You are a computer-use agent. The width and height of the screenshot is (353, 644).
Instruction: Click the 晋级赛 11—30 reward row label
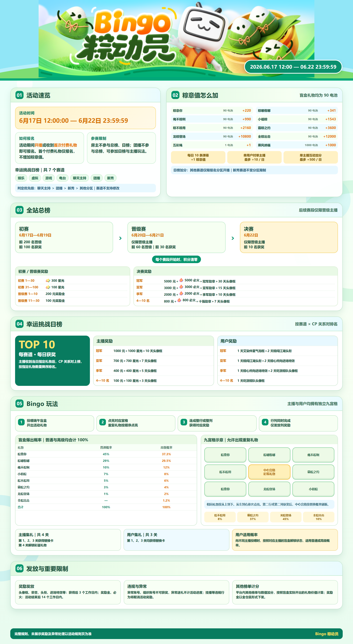coord(29,300)
